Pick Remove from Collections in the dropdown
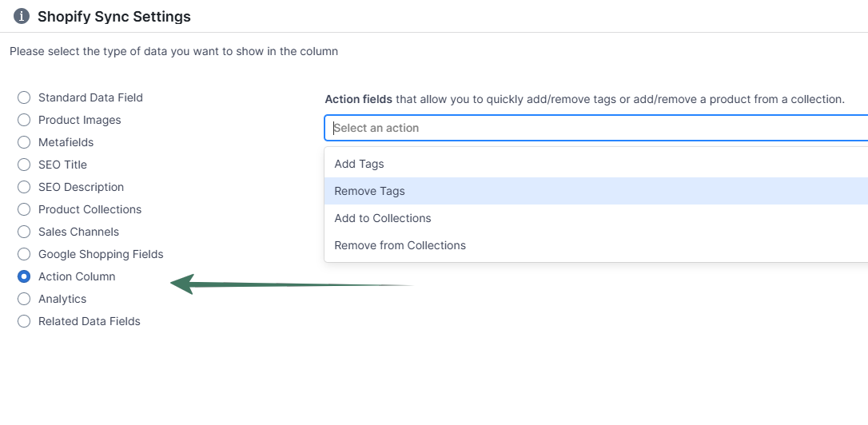868x425 pixels. 596,245
